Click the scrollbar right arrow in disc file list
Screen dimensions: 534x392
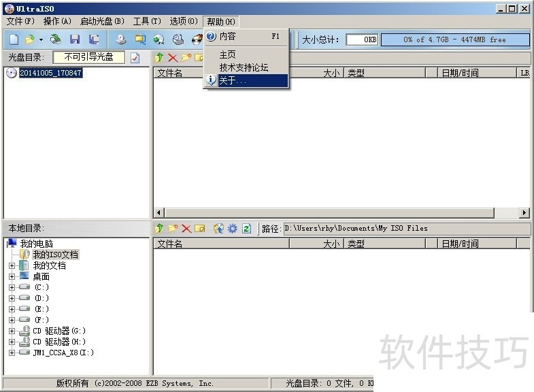point(524,213)
